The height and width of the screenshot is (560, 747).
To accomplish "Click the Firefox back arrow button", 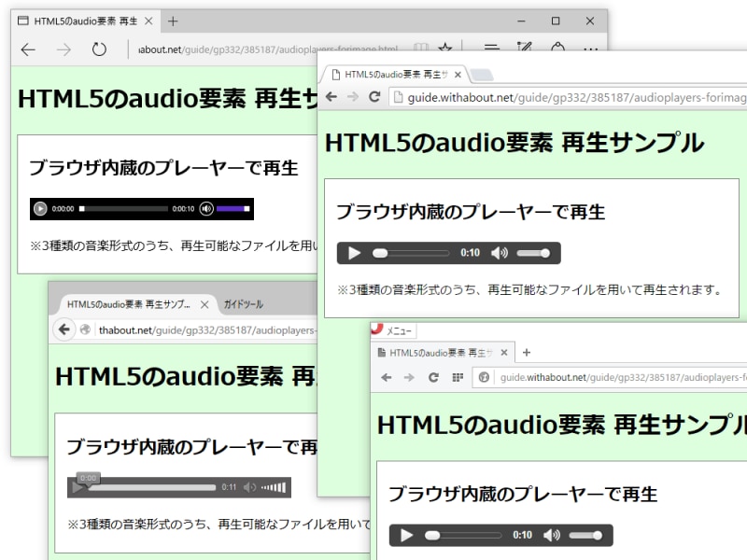I will click(63, 329).
